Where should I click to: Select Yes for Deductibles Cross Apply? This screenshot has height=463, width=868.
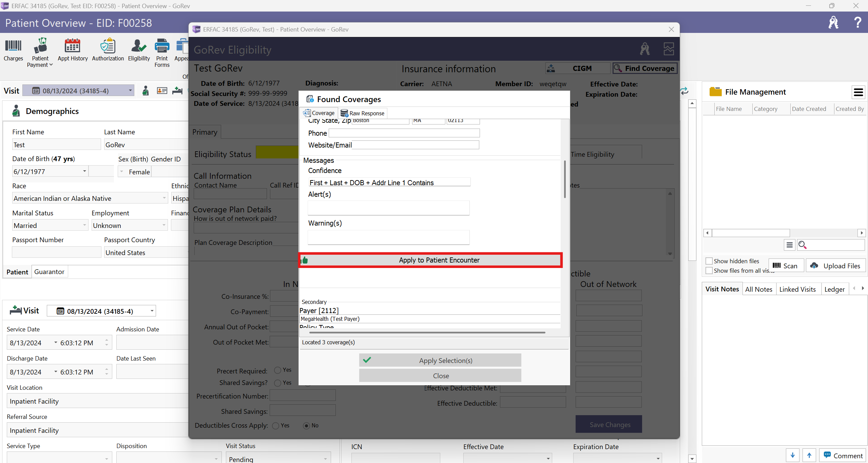coord(276,425)
